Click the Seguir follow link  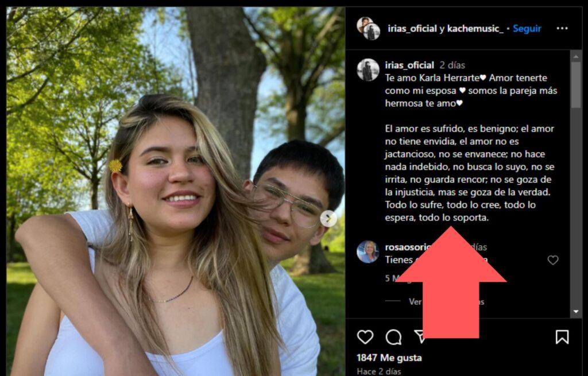pyautogui.click(x=527, y=29)
